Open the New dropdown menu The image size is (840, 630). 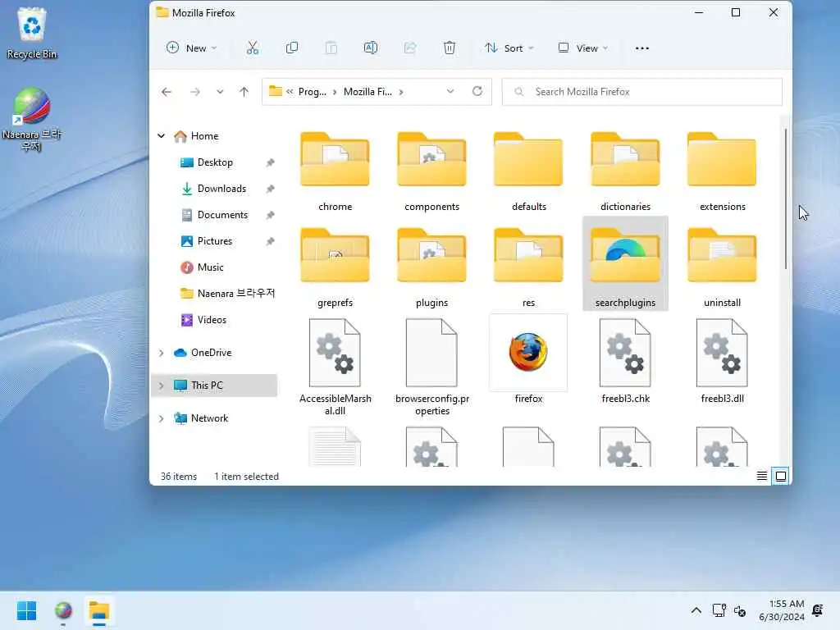pos(191,48)
